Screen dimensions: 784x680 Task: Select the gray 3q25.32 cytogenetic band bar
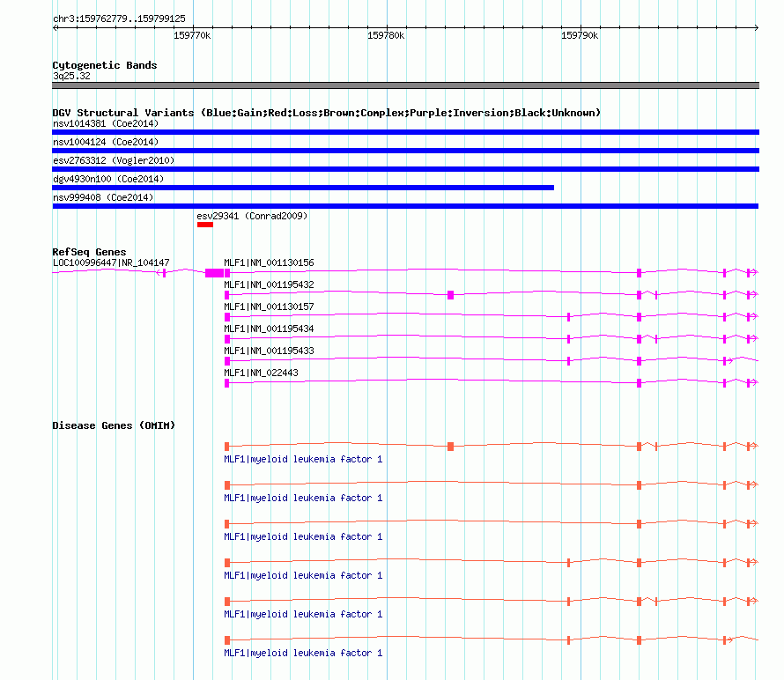pos(405,85)
